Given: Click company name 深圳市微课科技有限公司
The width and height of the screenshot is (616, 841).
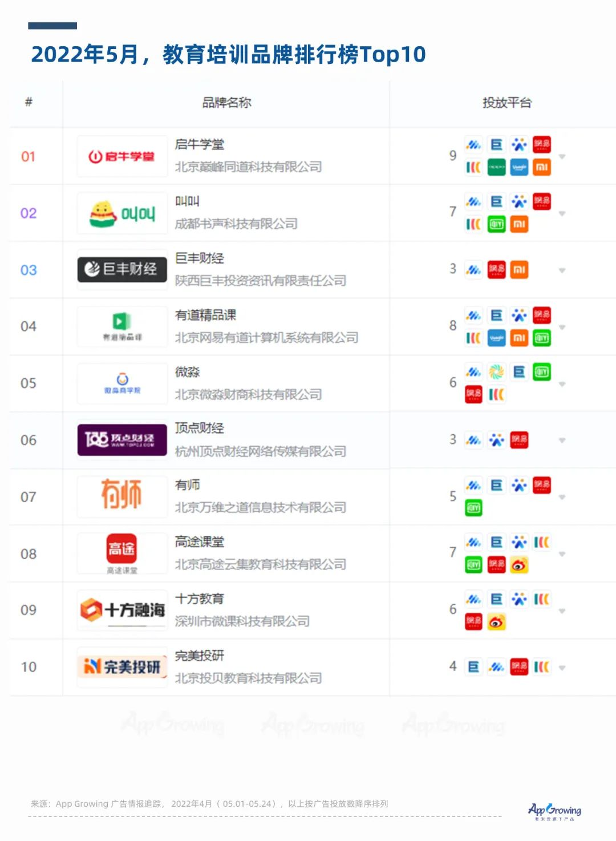Looking at the screenshot, I should tap(242, 621).
